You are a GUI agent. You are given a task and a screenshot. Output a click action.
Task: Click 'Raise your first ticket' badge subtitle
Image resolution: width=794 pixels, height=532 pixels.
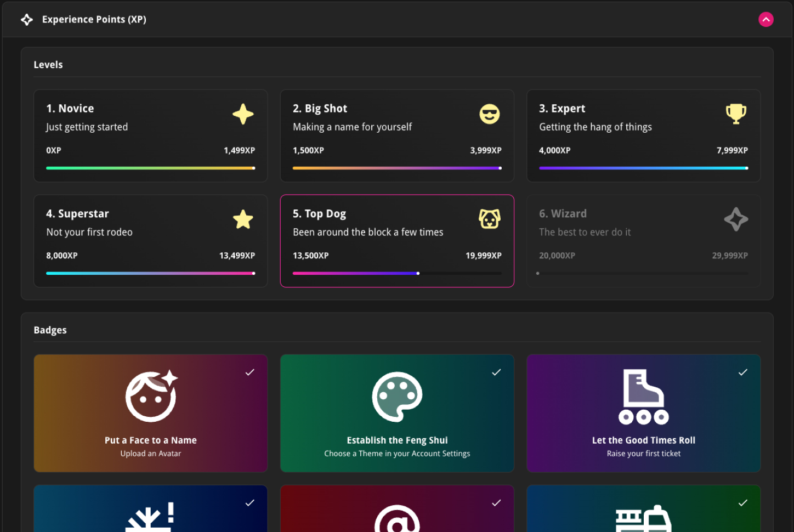click(644, 454)
